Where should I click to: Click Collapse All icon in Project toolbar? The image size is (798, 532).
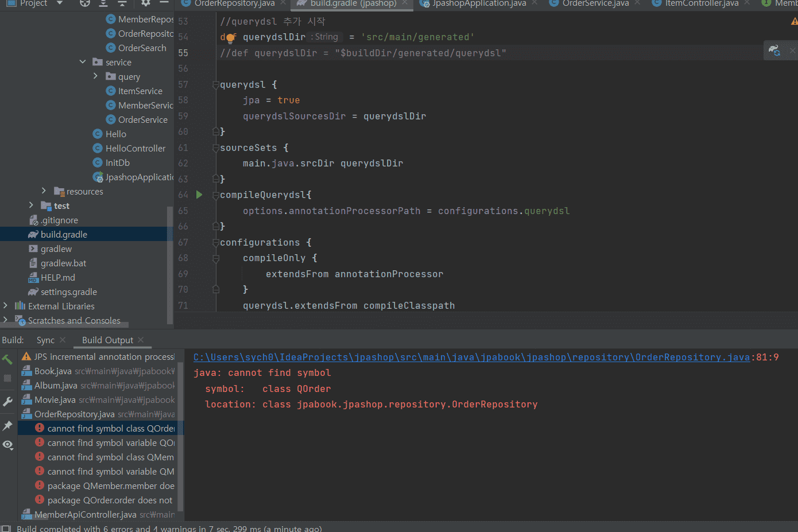point(122,3)
